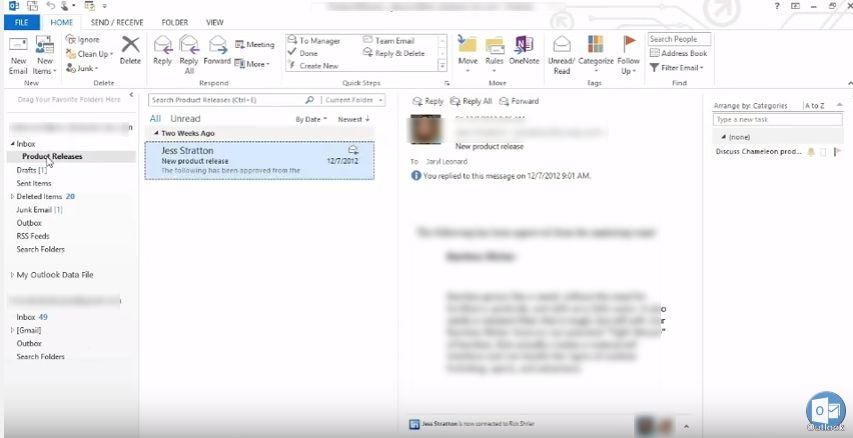Open the New Items menu
Image resolution: width=853 pixels, height=438 pixels.
coord(45,56)
